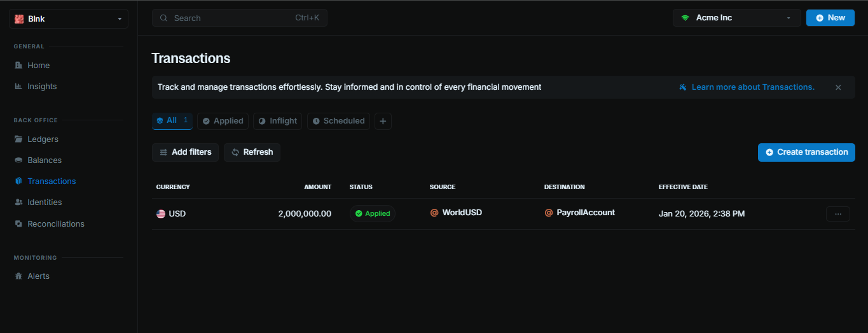The height and width of the screenshot is (333, 868).
Task: Open Alerts under Monitoring
Action: tap(38, 276)
